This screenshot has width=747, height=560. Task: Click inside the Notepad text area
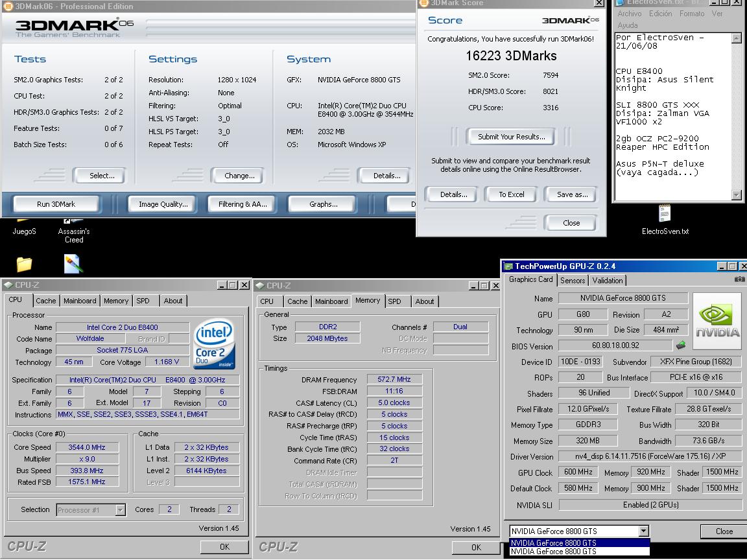click(673, 116)
